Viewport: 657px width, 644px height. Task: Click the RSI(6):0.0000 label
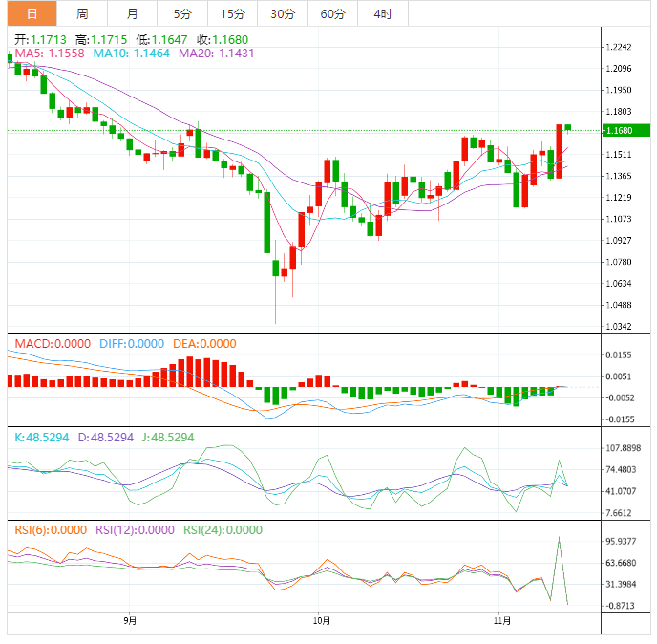click(51, 530)
